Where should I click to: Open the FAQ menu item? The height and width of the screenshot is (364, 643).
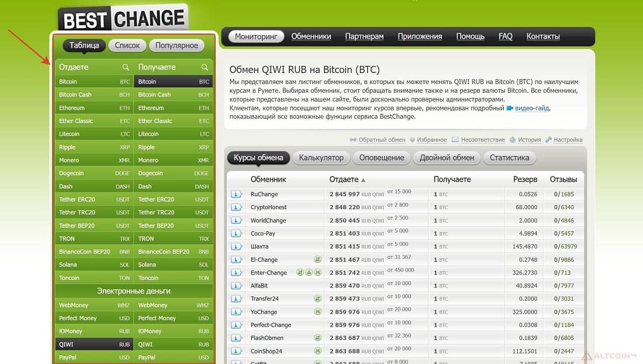pyautogui.click(x=506, y=36)
